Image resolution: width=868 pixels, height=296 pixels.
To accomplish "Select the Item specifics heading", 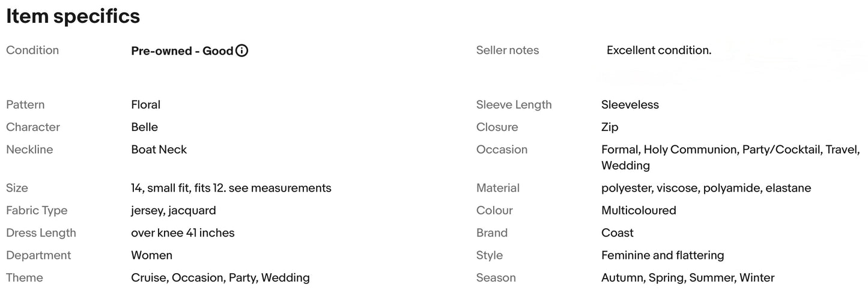I will [x=73, y=17].
